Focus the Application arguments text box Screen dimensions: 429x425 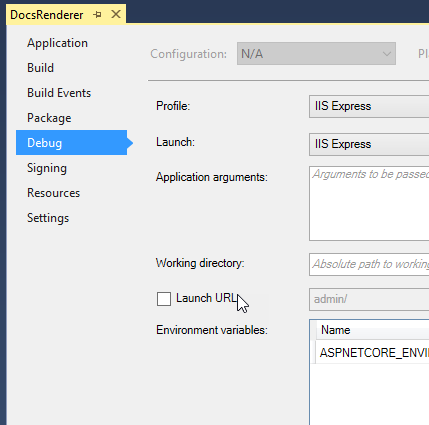[x=369, y=203]
